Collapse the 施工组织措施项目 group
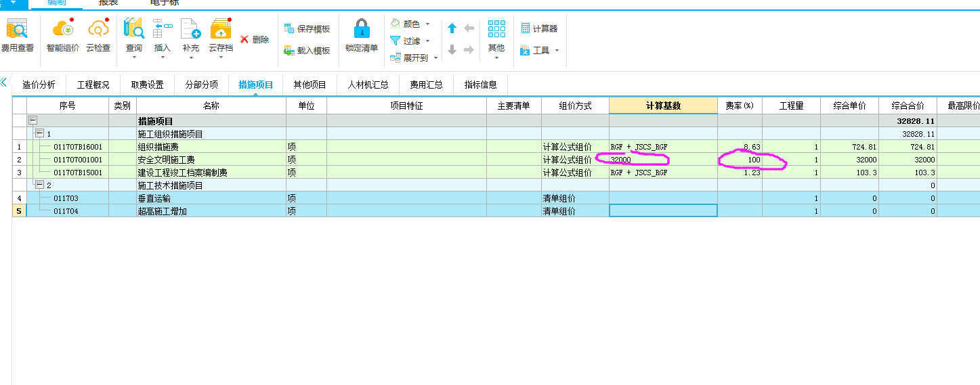This screenshot has height=385, width=980. point(39,134)
